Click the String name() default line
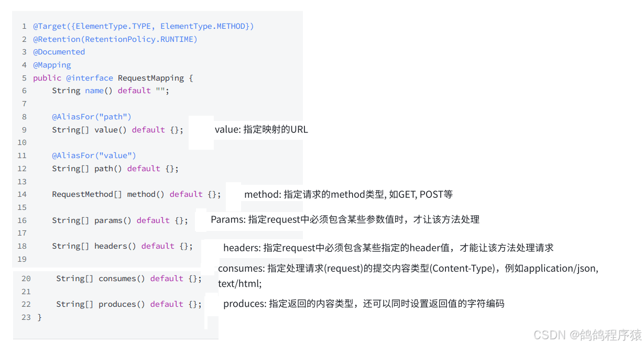Screen dimensions: 644x345 (x=111, y=91)
